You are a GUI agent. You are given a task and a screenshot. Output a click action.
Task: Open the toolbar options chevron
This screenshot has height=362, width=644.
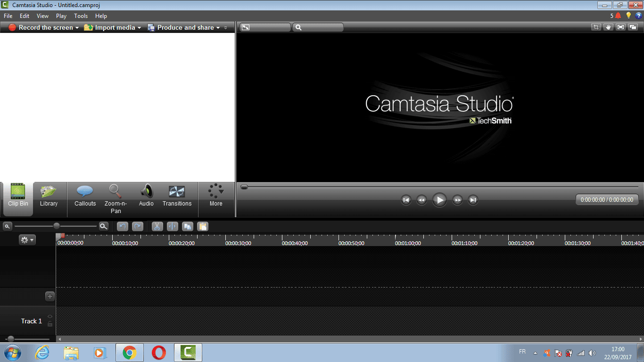click(x=226, y=28)
